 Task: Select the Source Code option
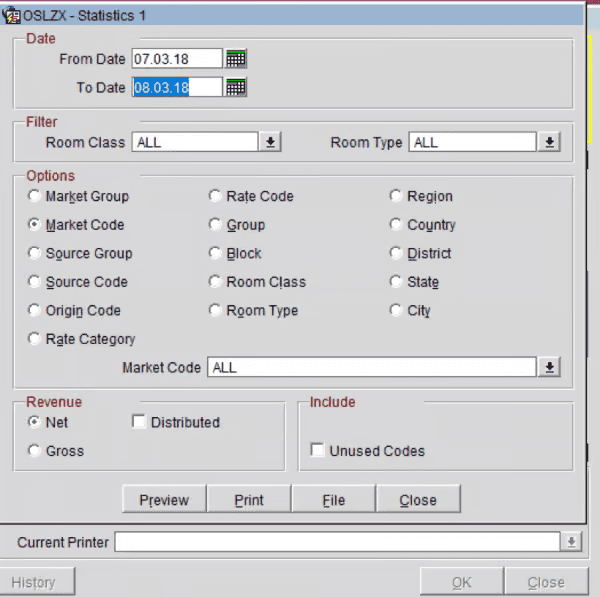[36, 282]
